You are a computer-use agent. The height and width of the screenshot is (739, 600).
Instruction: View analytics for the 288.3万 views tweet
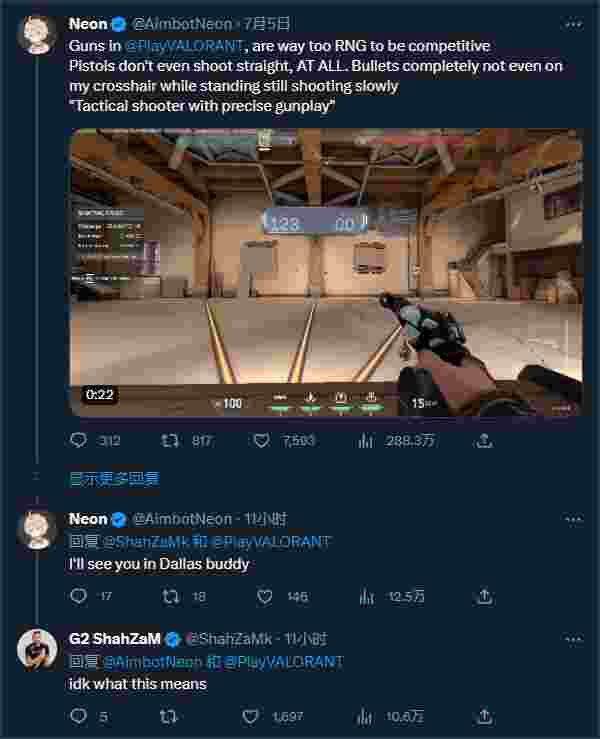(x=365, y=440)
